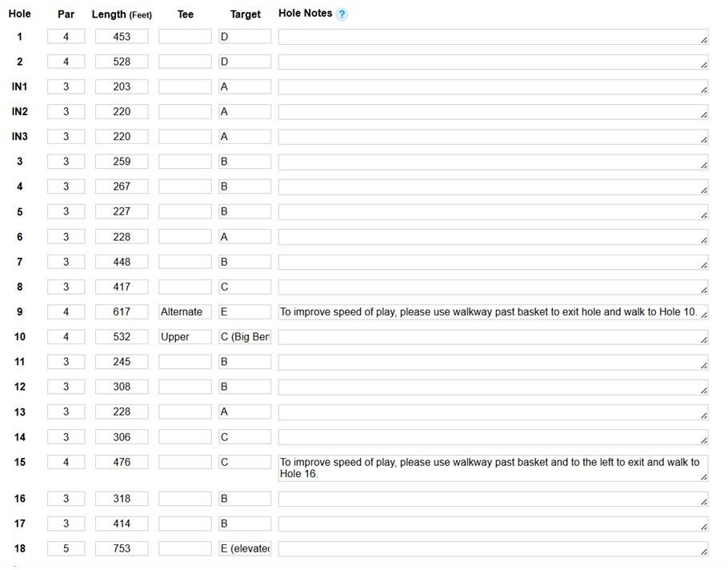Screen dimensions: 728x570
Task: Click the Hole Notes box for hole 1
Action: (492, 37)
